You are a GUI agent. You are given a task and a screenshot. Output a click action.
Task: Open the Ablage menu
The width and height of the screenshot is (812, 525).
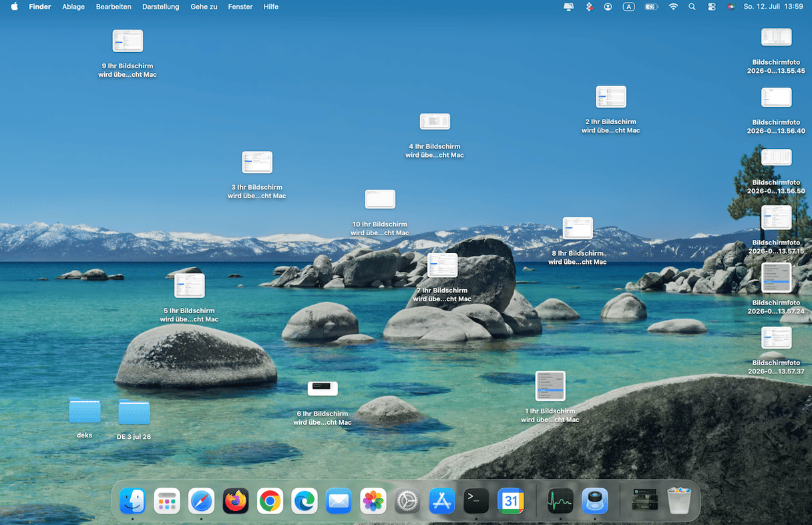pyautogui.click(x=73, y=7)
